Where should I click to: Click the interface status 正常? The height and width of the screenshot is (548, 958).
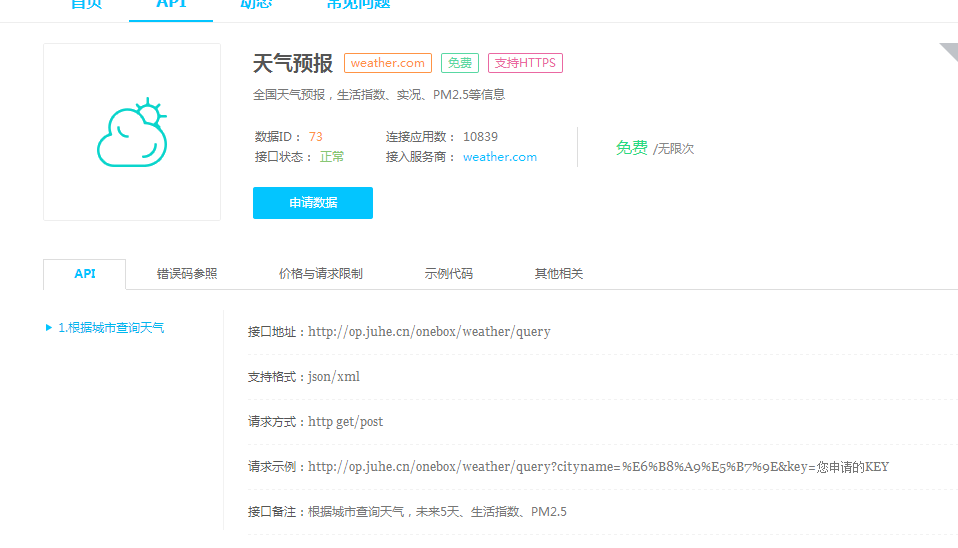coord(332,157)
